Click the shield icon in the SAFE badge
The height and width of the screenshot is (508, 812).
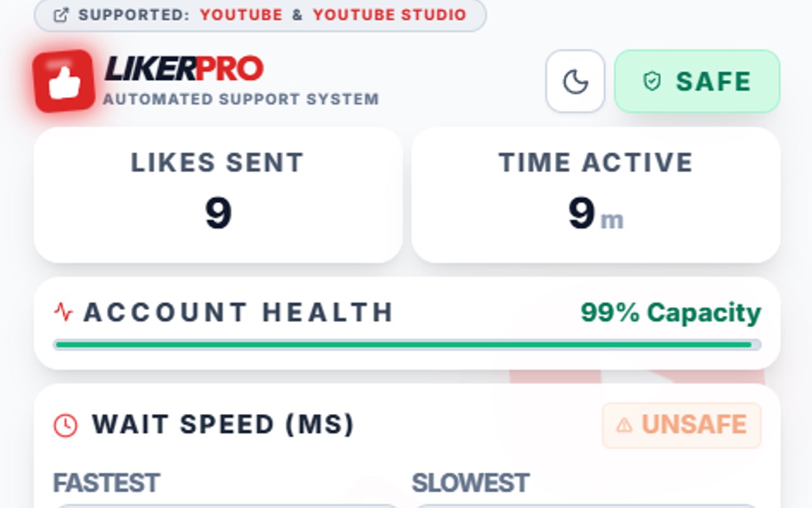point(652,81)
